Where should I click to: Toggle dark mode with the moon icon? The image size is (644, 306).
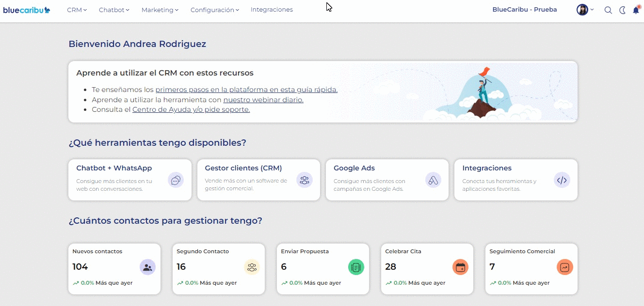622,9
